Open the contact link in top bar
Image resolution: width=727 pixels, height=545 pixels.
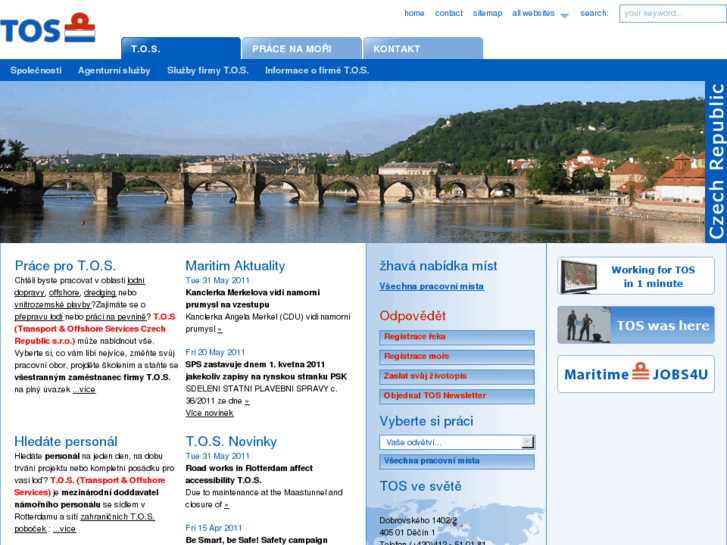coord(448,13)
